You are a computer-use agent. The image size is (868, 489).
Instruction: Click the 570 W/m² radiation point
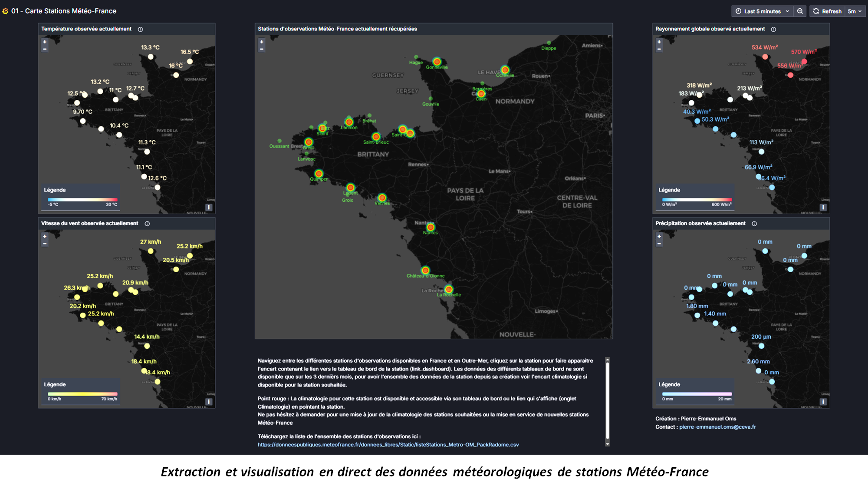click(x=804, y=62)
